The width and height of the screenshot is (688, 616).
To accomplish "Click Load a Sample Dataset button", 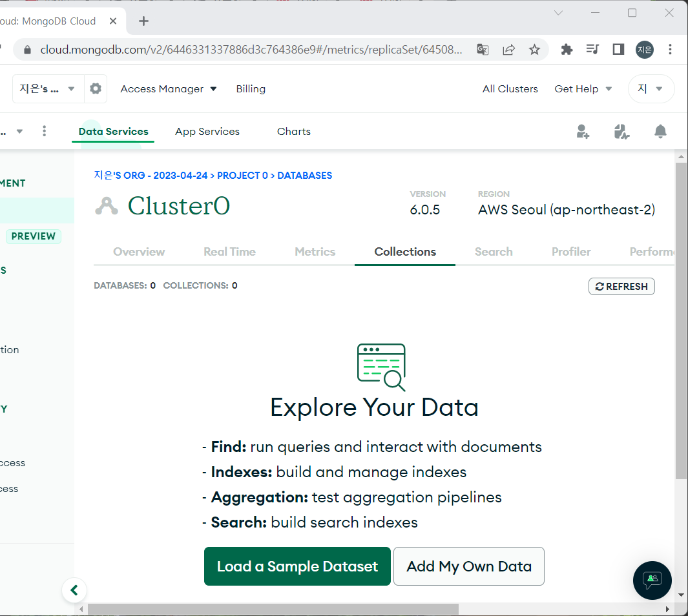I will pyautogui.click(x=297, y=566).
